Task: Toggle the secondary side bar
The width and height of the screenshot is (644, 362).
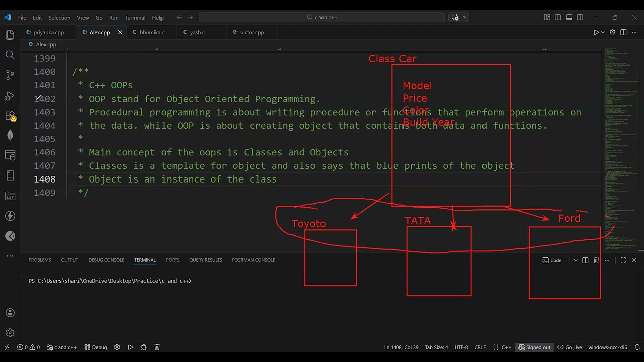Action: [580, 17]
